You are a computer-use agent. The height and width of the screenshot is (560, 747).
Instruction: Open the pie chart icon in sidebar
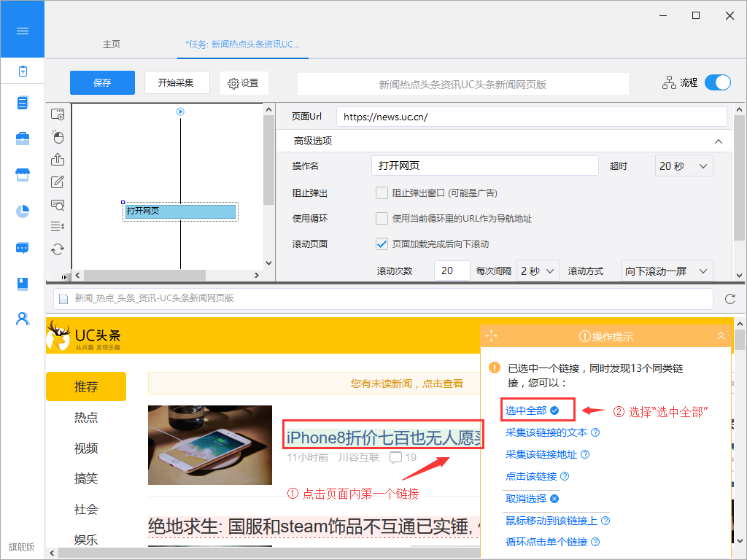(23, 211)
